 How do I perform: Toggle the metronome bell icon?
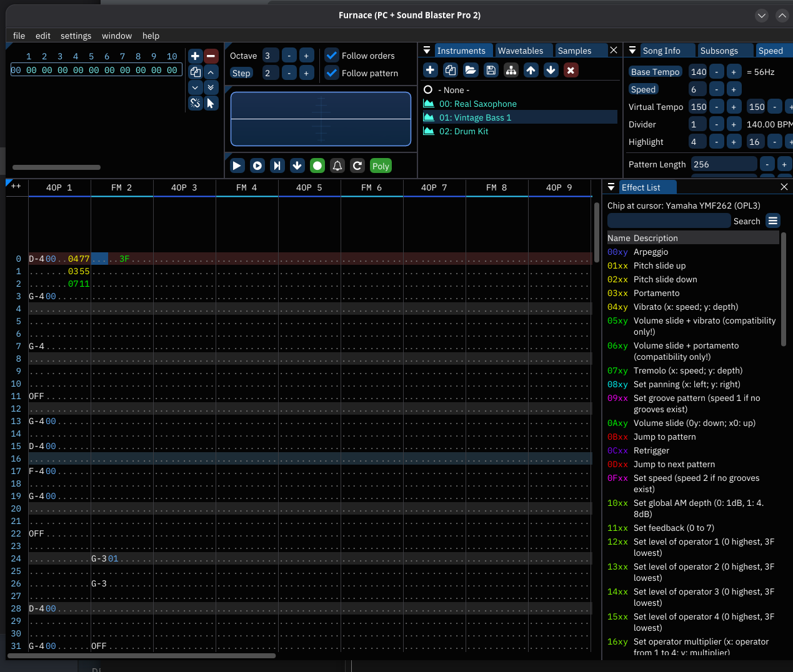(337, 166)
